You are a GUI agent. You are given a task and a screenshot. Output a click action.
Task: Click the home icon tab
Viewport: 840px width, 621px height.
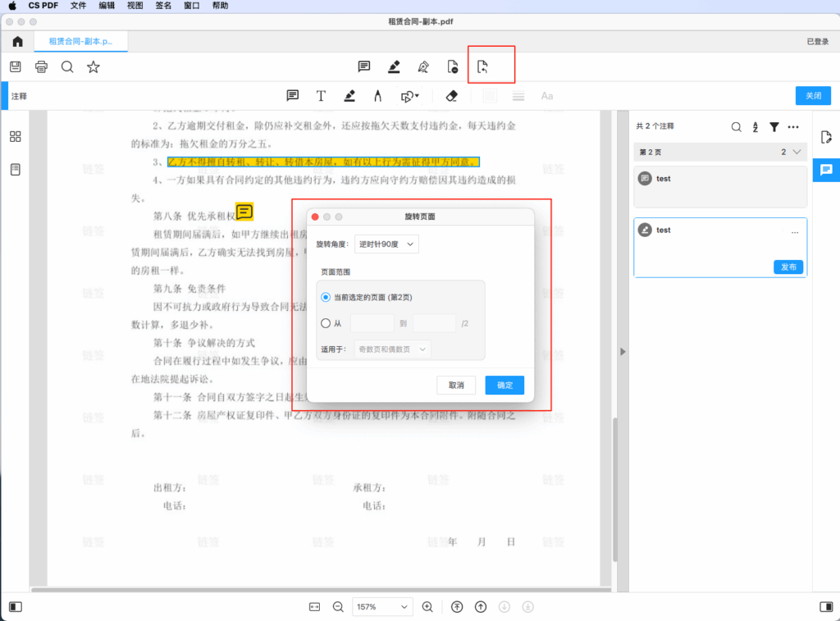tap(18, 41)
